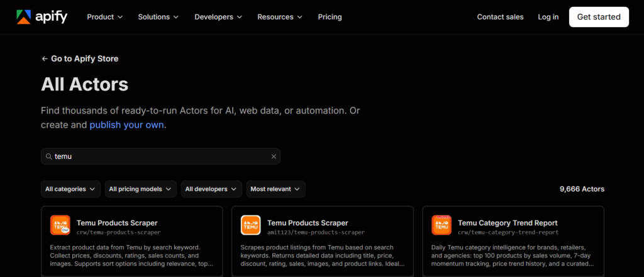The height and width of the screenshot is (277, 644).
Task: Open Temu Category Trend Report title
Action: [508, 223]
